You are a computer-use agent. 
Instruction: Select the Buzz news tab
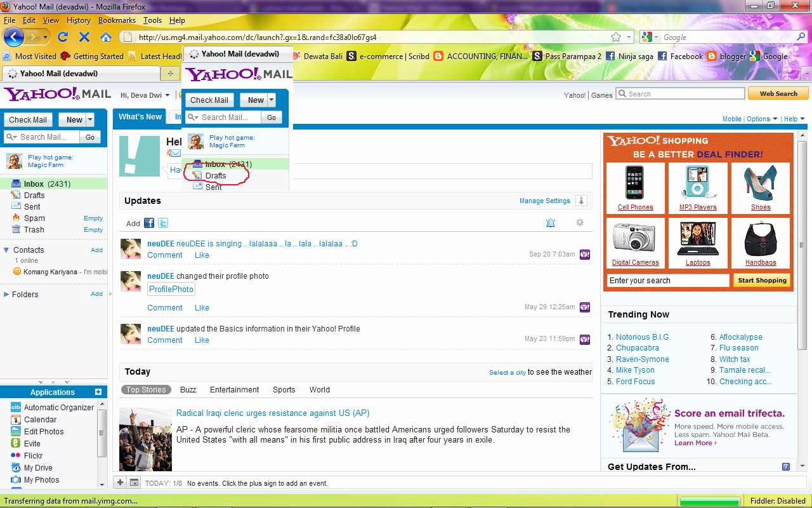188,390
